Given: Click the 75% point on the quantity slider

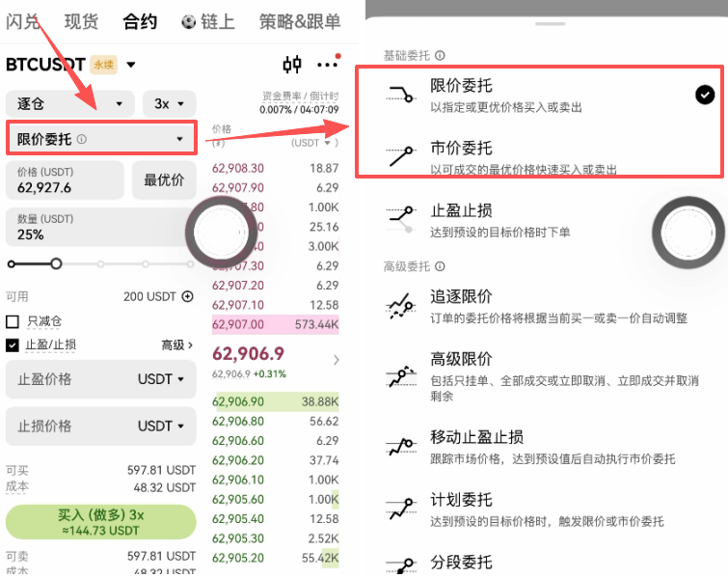Looking at the screenshot, I should point(146,263).
